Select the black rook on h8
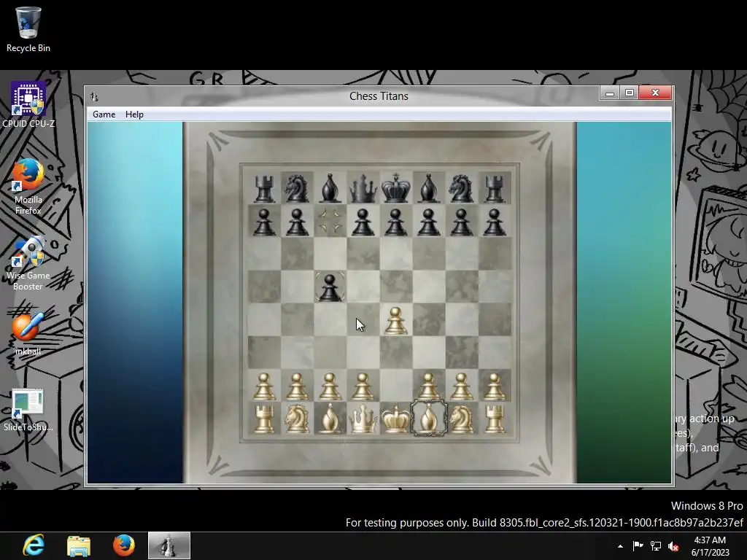This screenshot has height=560, width=747. [x=495, y=188]
